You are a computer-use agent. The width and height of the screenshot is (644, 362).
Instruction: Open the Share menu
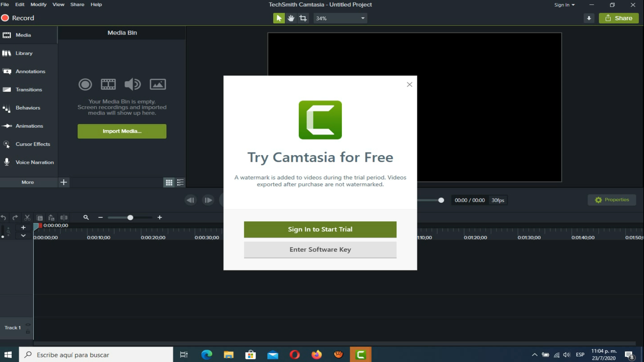tap(77, 4)
